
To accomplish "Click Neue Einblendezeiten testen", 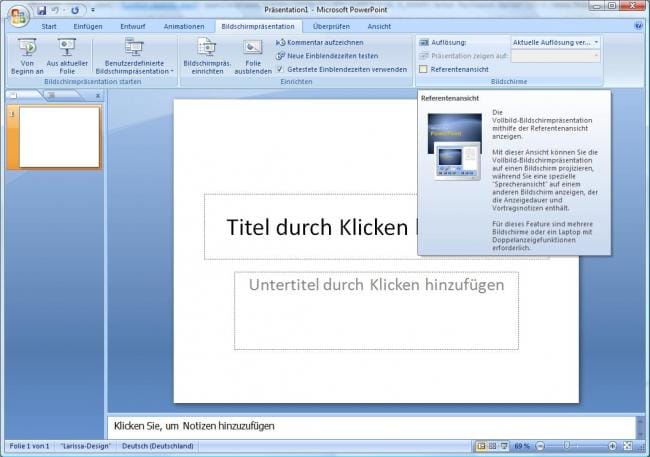I will point(327,56).
